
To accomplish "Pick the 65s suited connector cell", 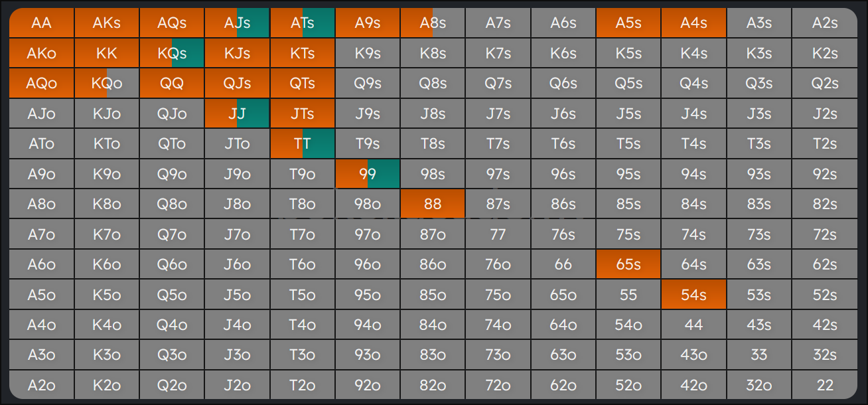I will [x=628, y=264].
